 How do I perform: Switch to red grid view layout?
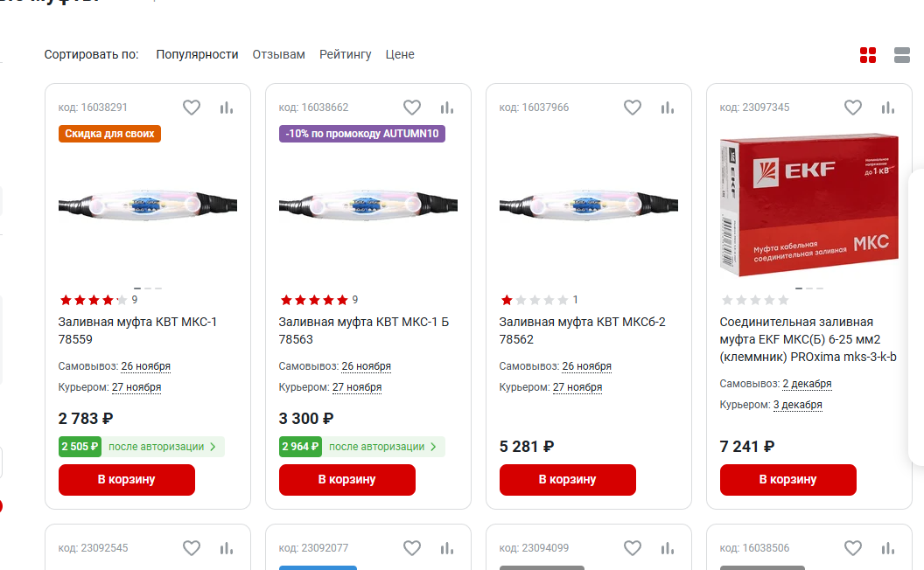[868, 55]
